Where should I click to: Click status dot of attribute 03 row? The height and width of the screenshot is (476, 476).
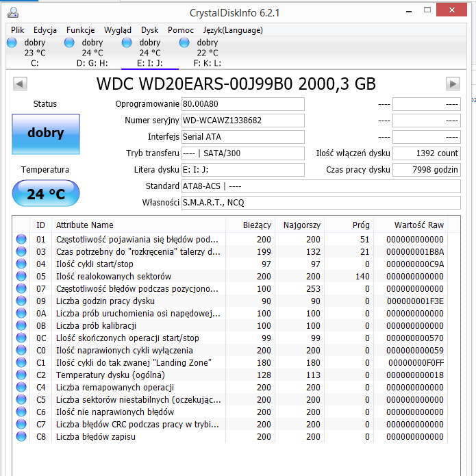(x=21, y=251)
